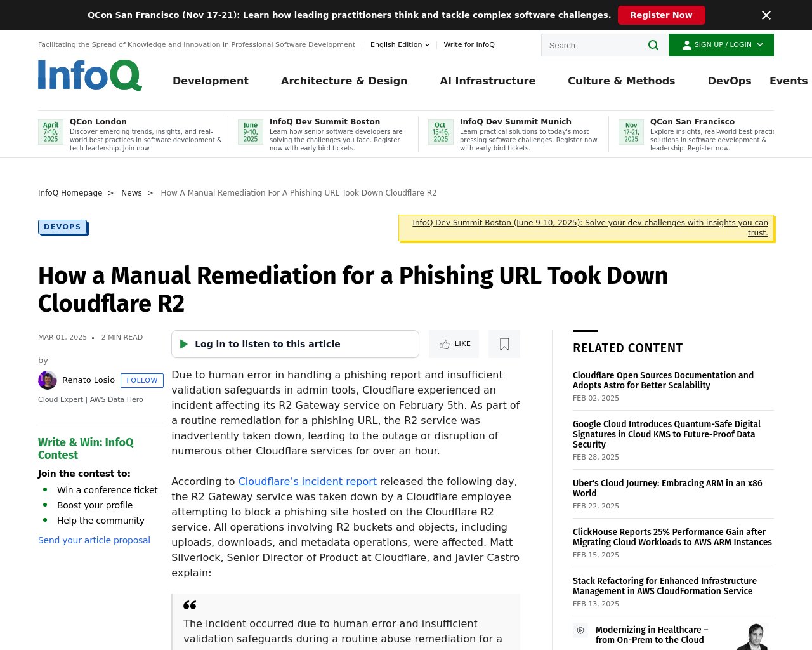Click 'Boost your profile' bullet

[95, 505]
